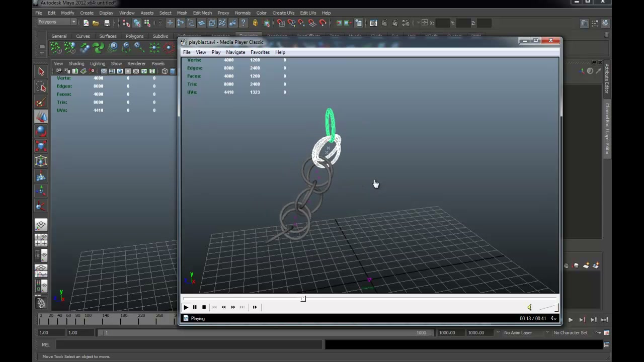Open Maya's Create UVs menu
Viewport: 644px width, 362px height.
tap(283, 13)
